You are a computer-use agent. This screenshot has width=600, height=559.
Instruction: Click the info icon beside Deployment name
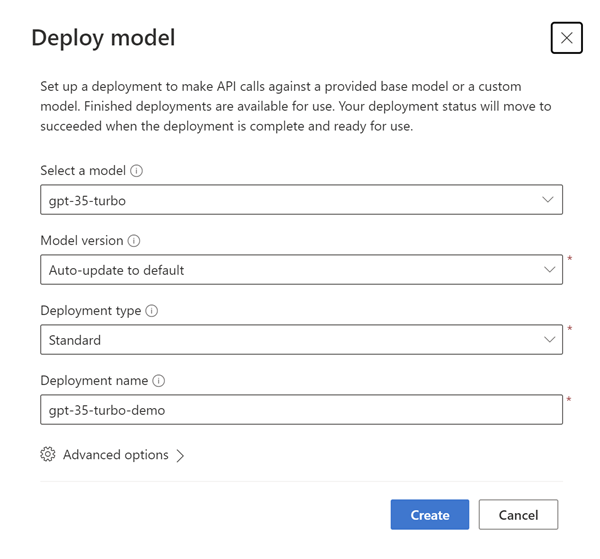tap(158, 381)
